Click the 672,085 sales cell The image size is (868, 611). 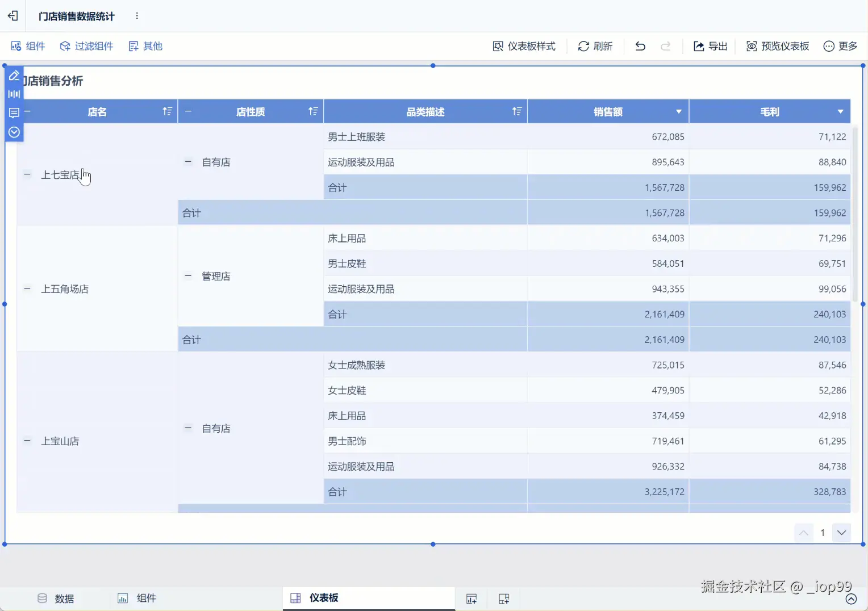coord(608,137)
